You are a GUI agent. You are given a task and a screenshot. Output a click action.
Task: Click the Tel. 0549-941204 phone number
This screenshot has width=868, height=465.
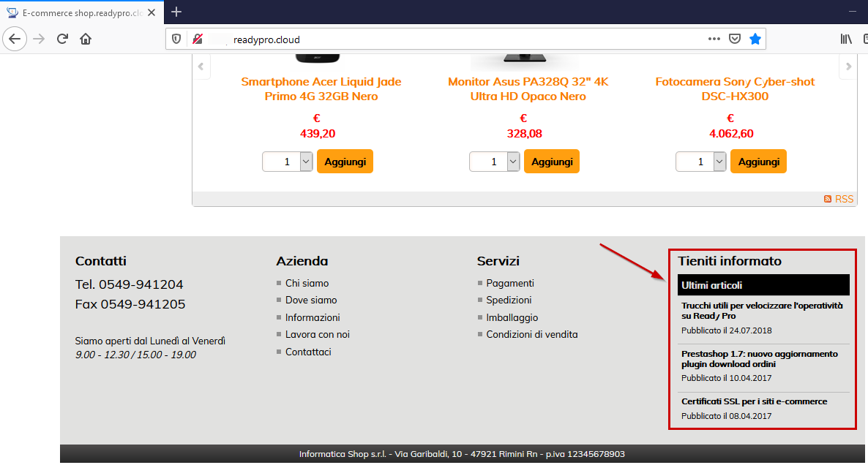[x=129, y=284]
